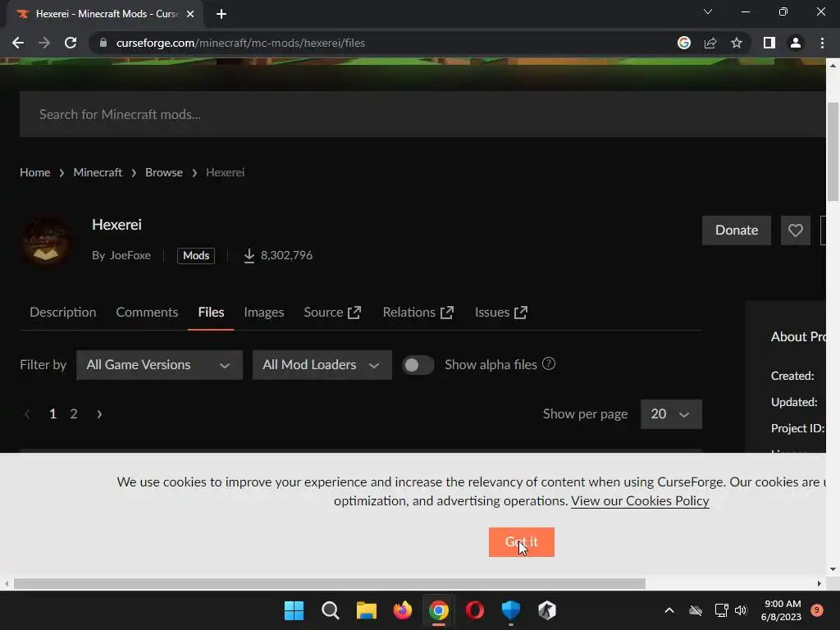Open the Chrome profile icon
Image resolution: width=840 pixels, height=630 pixels.
click(x=796, y=43)
